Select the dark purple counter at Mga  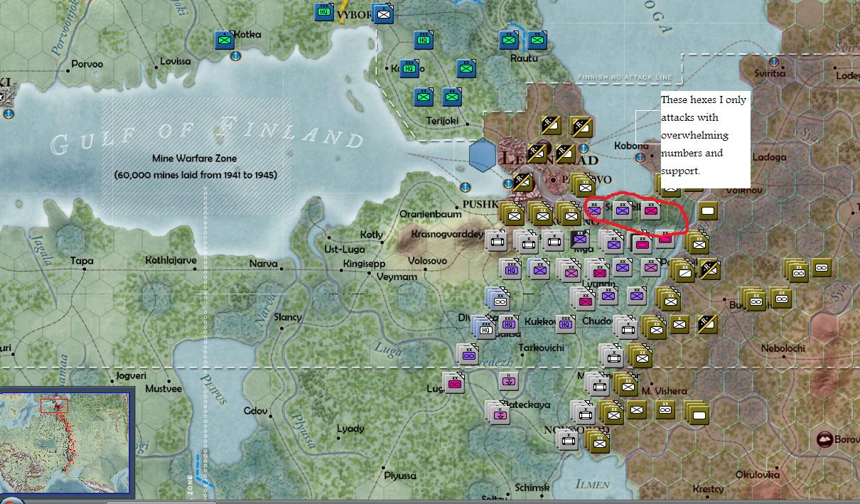coord(579,240)
